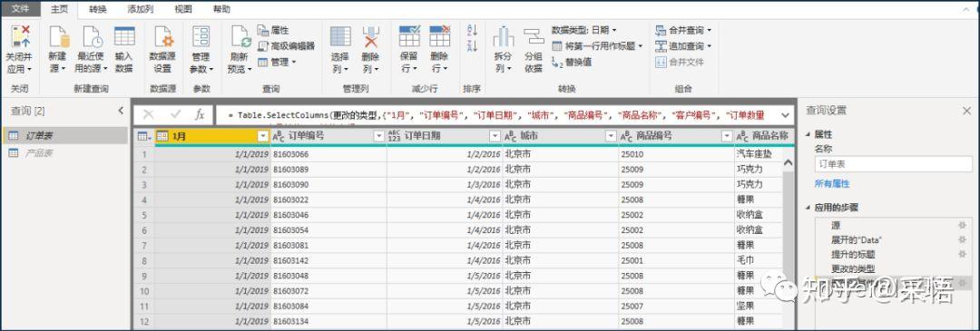Open filter dropdown of 订单日期 column
Image resolution: width=980 pixels, height=331 pixels.
495,136
